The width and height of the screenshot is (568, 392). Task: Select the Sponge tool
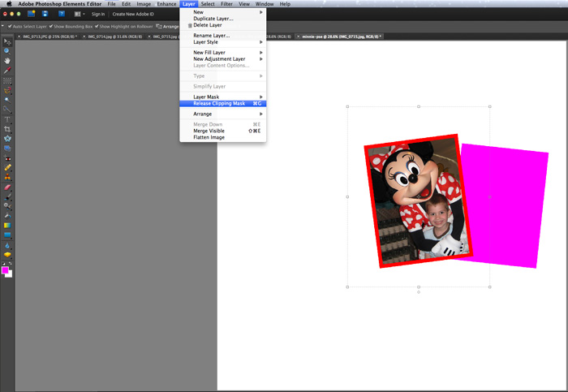point(7,255)
